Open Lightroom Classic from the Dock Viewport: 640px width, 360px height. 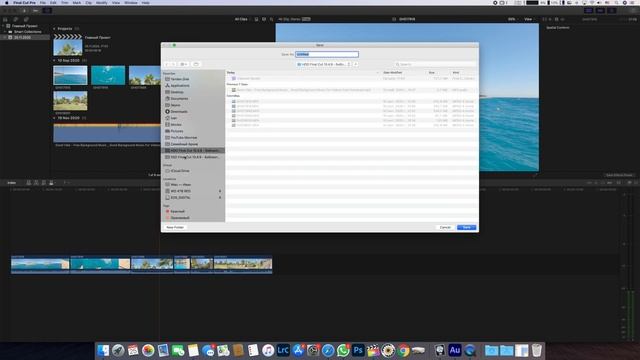283,350
